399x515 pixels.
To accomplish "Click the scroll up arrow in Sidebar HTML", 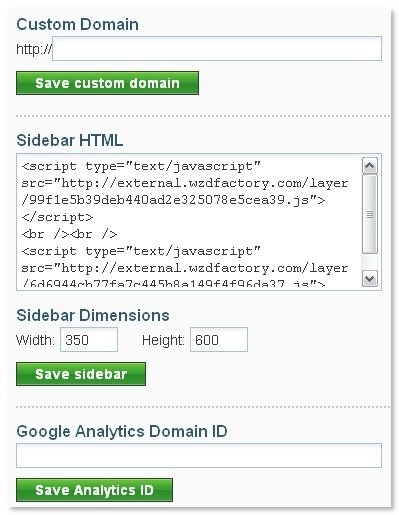I will click(x=369, y=166).
